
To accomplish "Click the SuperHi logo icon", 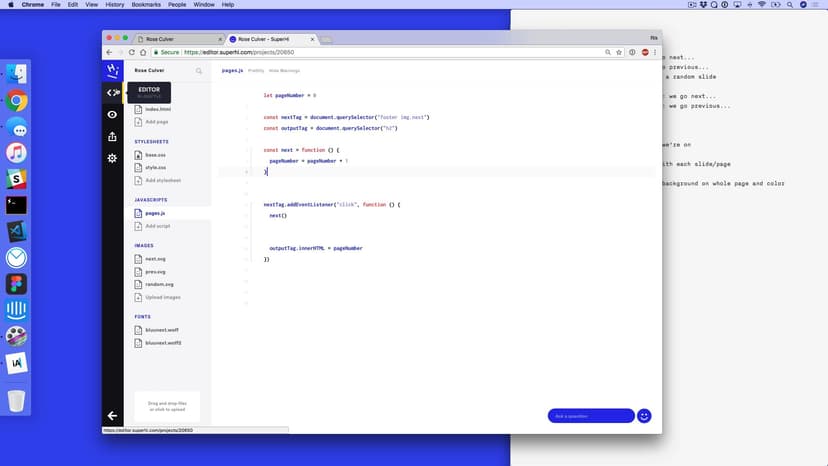I will click(112, 70).
